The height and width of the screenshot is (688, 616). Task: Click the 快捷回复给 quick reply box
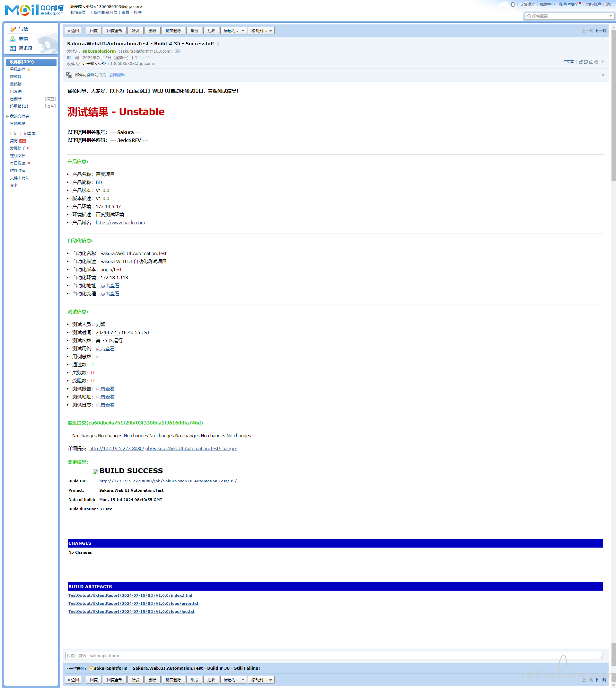tap(334, 656)
